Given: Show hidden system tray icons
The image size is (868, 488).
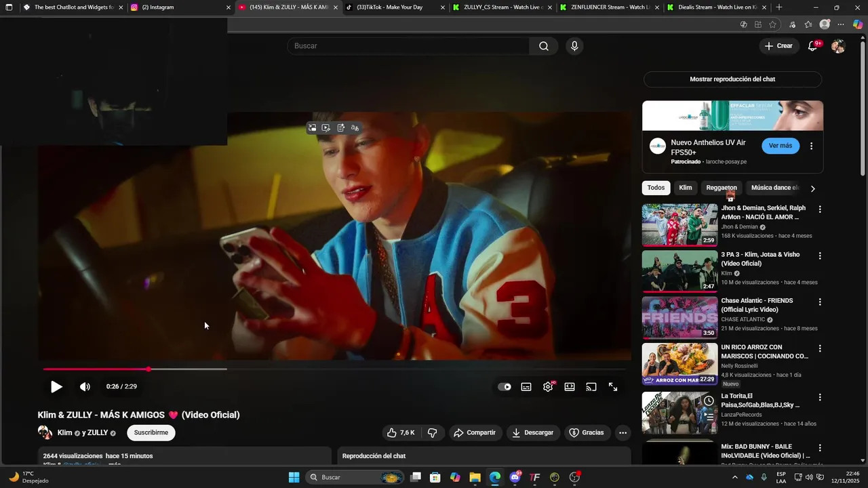Looking at the screenshot, I should [734, 477].
